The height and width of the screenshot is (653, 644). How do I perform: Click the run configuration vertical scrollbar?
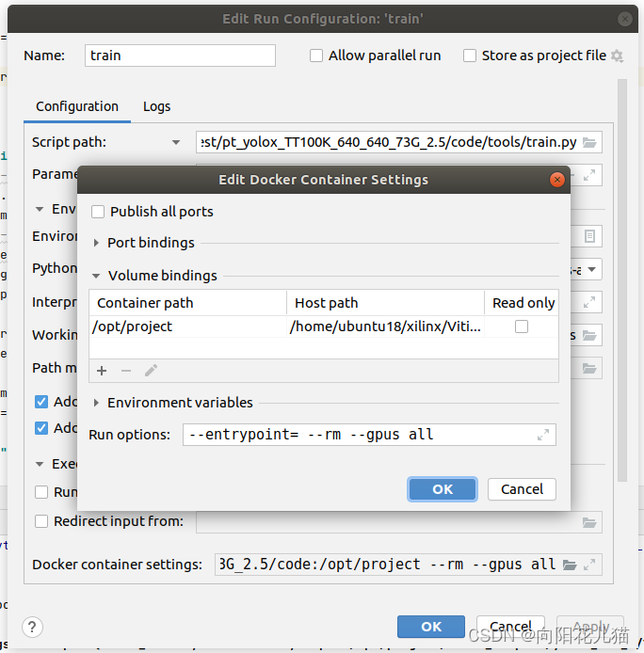tap(622, 280)
